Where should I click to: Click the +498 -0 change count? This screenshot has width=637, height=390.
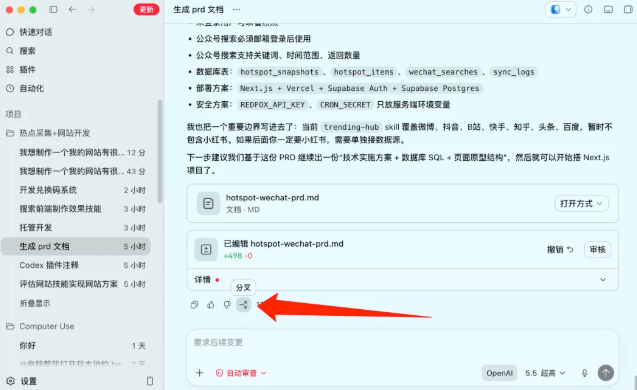click(x=238, y=256)
